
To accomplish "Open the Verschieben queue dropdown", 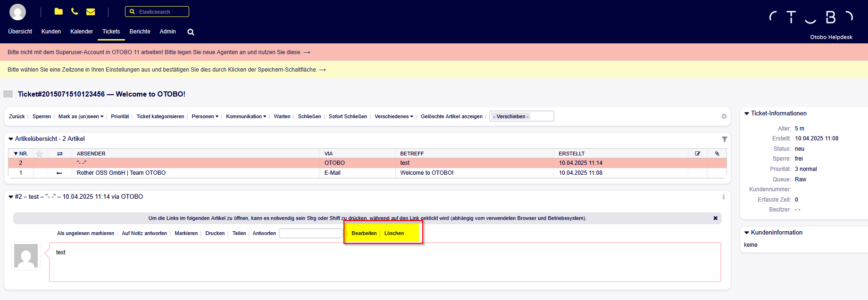I will (521, 116).
